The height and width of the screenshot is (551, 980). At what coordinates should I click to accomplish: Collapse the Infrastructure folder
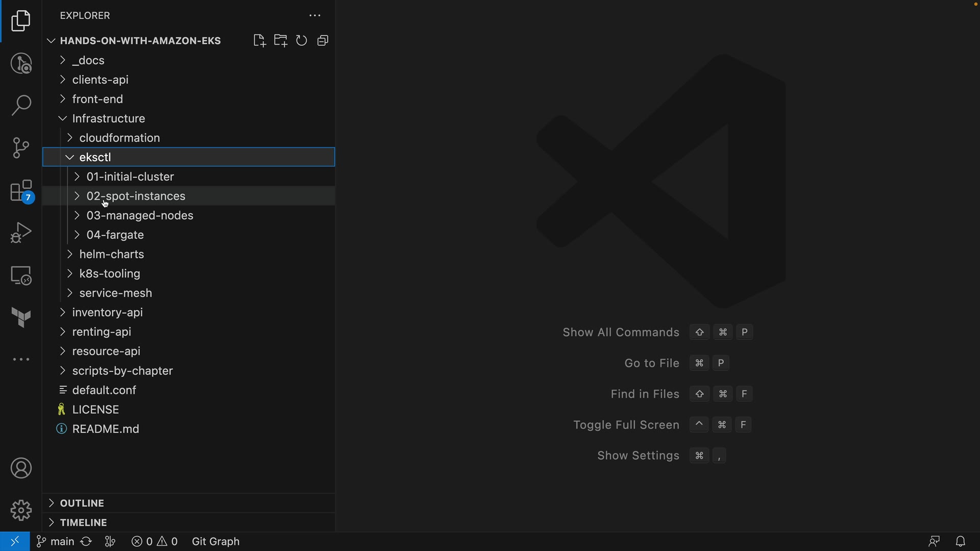click(108, 118)
